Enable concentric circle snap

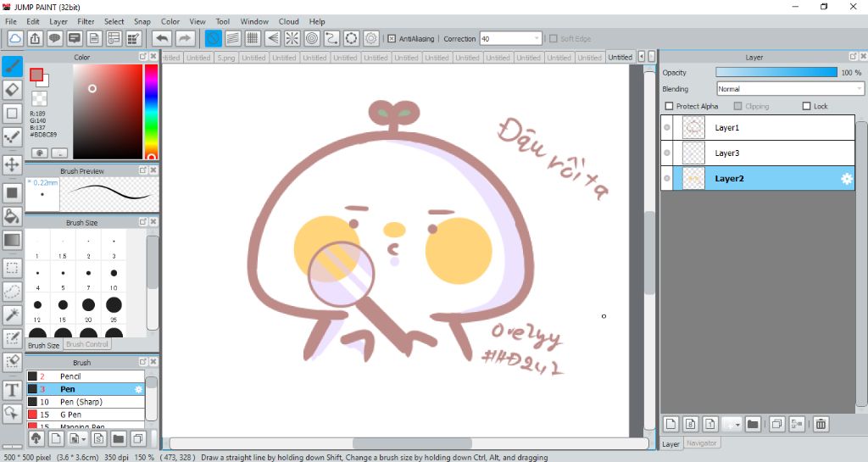click(x=312, y=39)
